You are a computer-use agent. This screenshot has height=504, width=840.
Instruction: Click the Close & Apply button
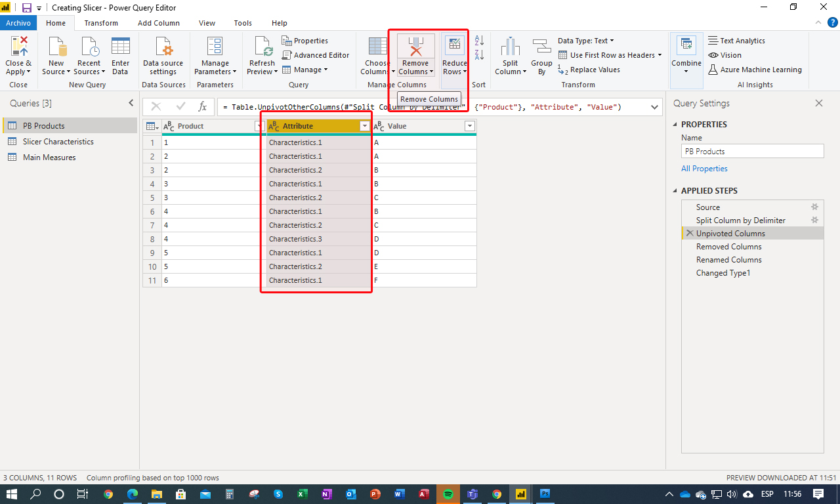tap(18, 56)
